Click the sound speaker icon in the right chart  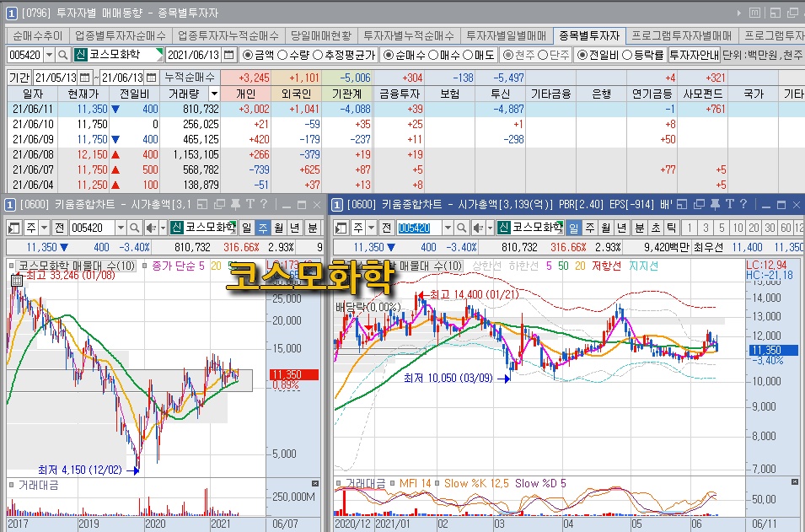[x=479, y=228]
